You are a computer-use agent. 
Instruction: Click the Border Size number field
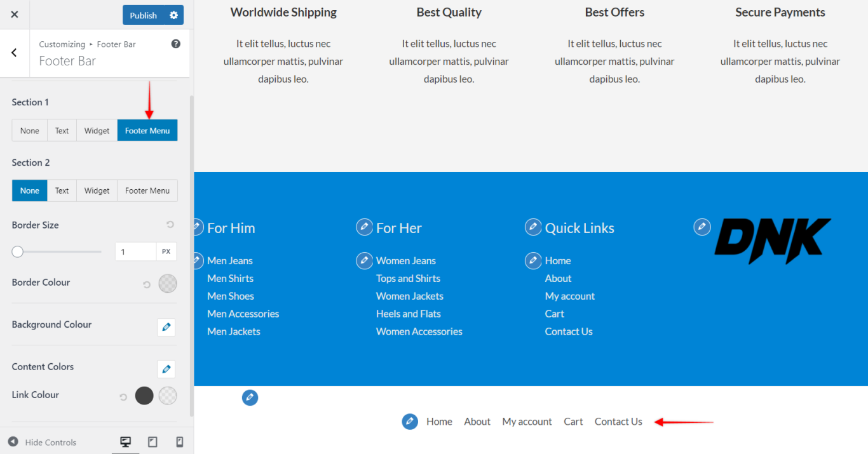[135, 251]
